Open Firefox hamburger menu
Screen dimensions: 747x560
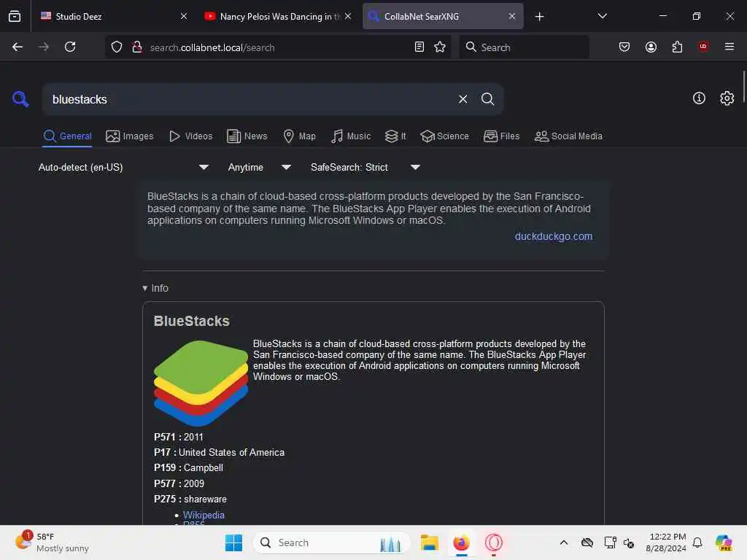[x=729, y=47]
